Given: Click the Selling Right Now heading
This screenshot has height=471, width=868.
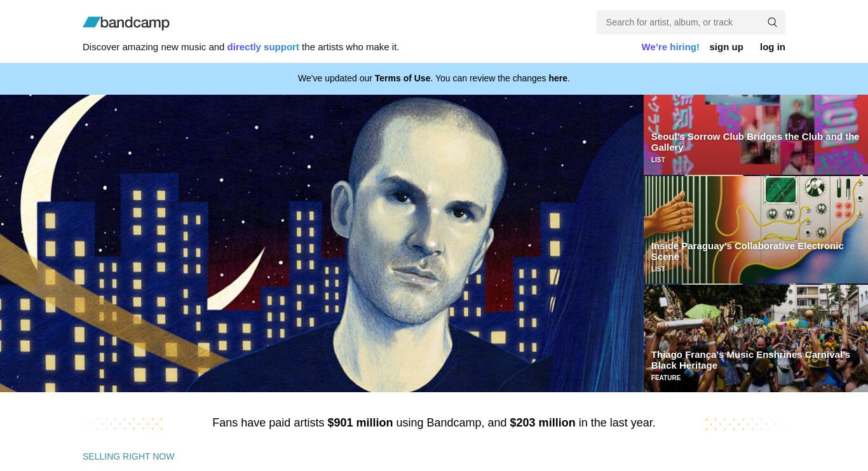Looking at the screenshot, I should 128,456.
